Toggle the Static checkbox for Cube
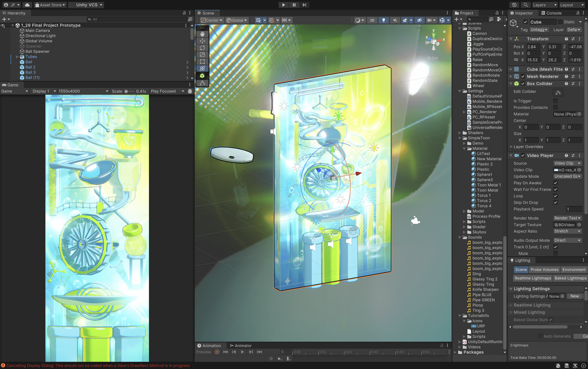588x369 pixels. click(x=560, y=22)
